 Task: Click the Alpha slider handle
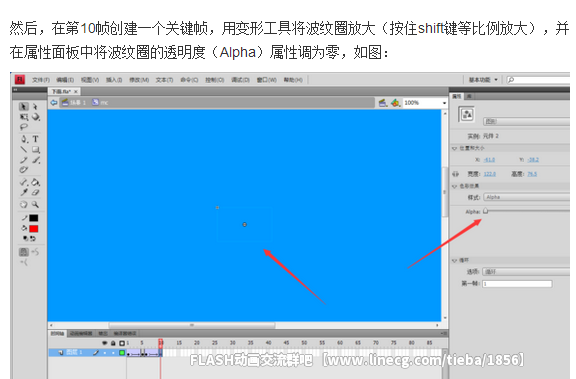coord(486,211)
